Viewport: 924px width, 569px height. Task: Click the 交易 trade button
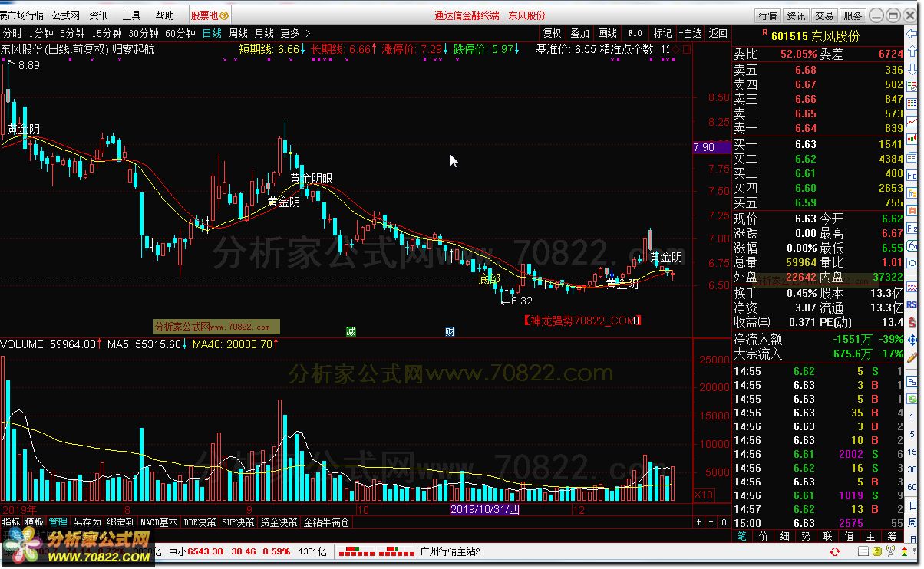pos(824,15)
